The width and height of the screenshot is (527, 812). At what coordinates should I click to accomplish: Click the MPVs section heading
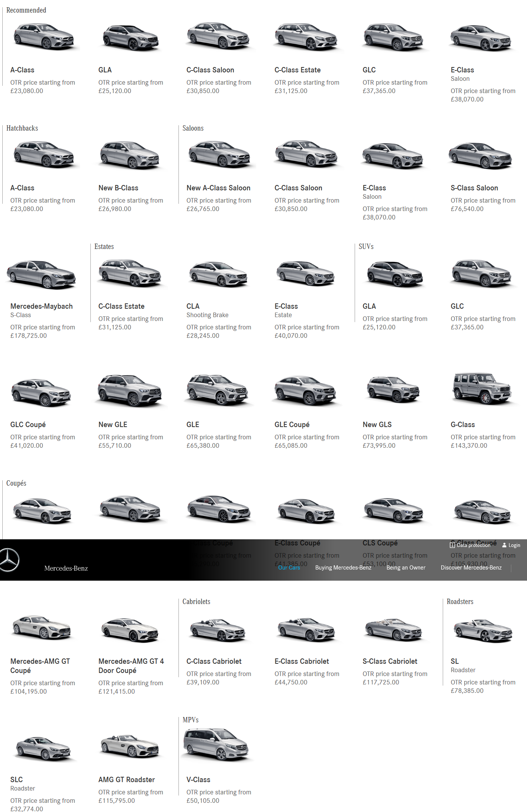(190, 720)
